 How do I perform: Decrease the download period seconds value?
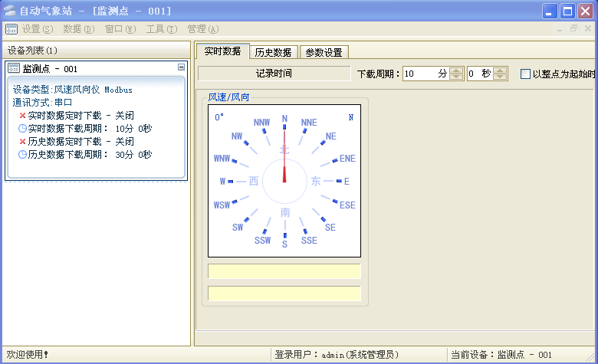[501, 77]
